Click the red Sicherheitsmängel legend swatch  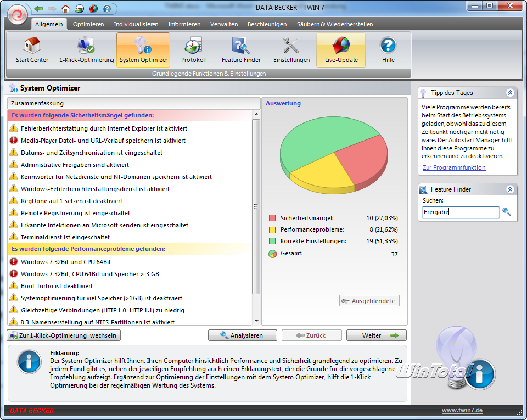click(272, 218)
